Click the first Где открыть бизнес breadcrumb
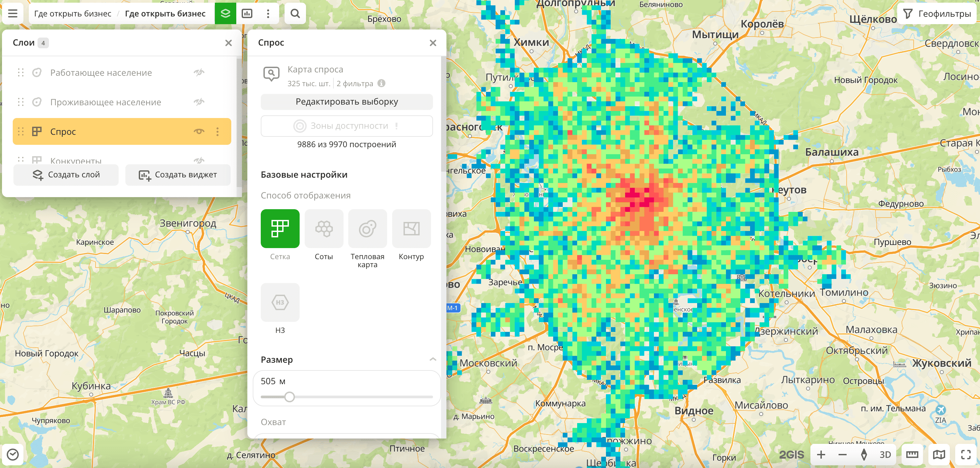Viewport: 980px width, 468px height. (73, 14)
